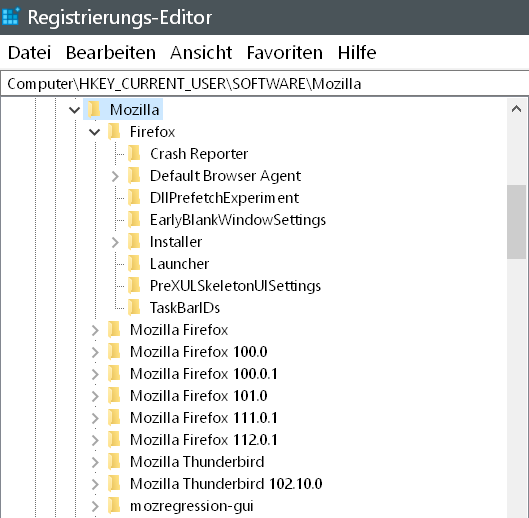Expand the Mozilla Firefox 111.0.1 key
Screen dimensions: 529x518
pyautogui.click(x=95, y=418)
